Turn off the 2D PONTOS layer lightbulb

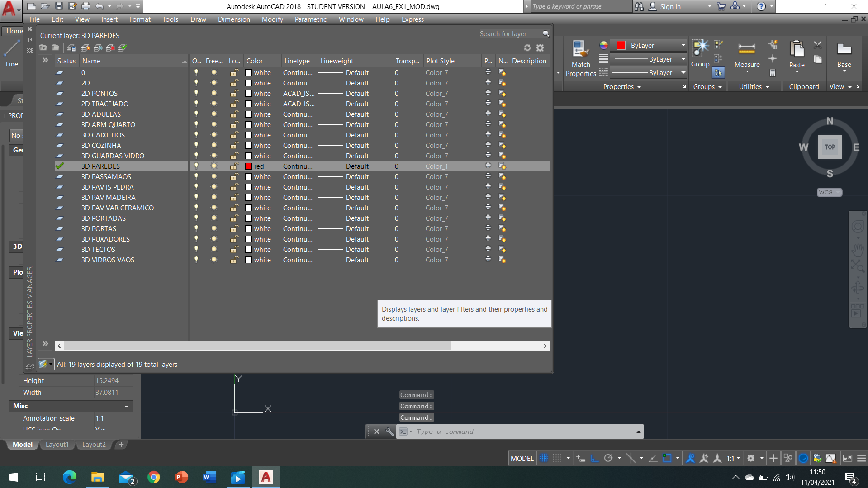(196, 94)
